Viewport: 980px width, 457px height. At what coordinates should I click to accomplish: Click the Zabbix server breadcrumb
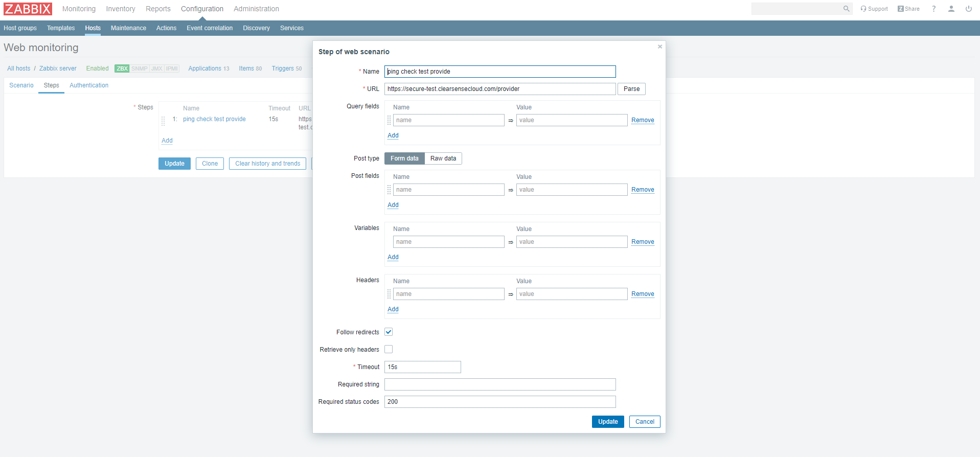tap(58, 68)
